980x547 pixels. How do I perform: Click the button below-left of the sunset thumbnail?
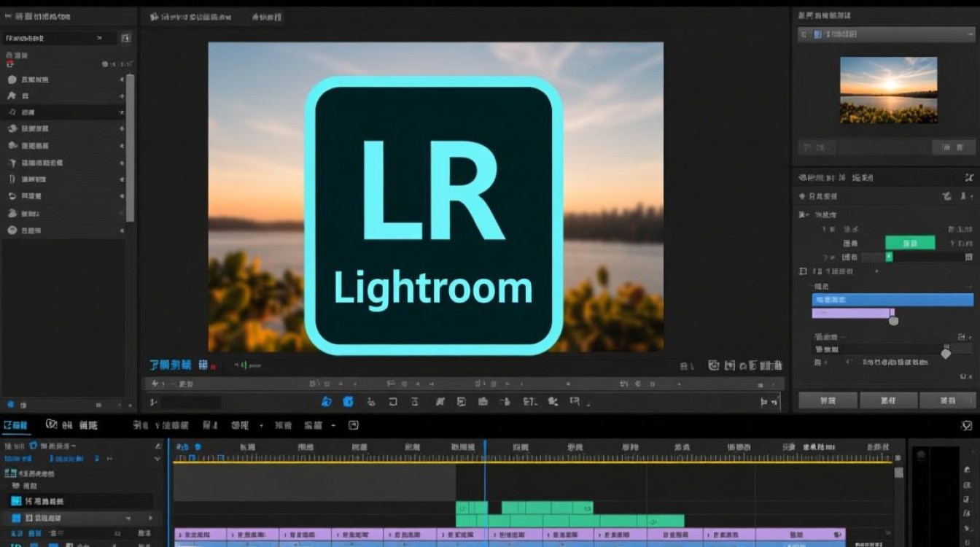[x=817, y=147]
